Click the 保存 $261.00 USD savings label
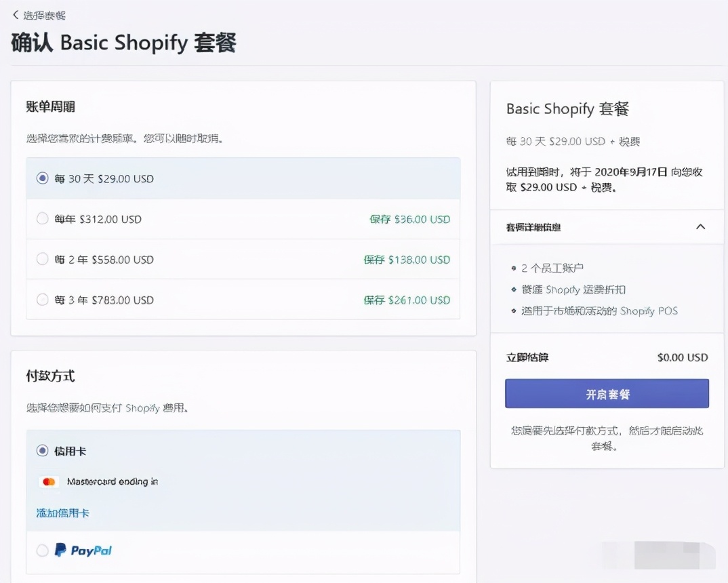 coord(407,300)
